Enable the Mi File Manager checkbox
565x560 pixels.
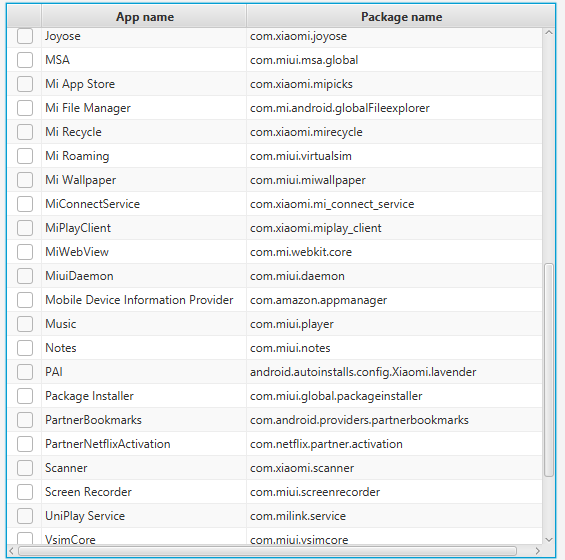[25, 108]
